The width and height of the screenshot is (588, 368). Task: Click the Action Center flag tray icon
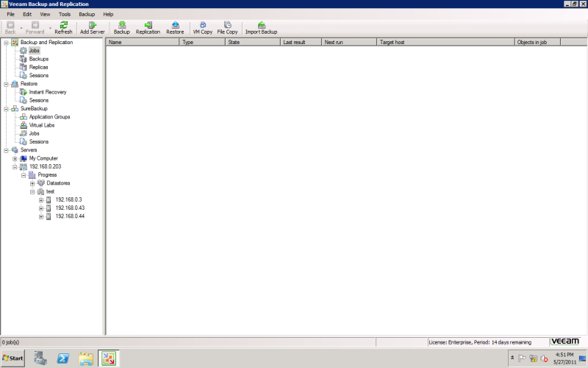(x=522, y=358)
